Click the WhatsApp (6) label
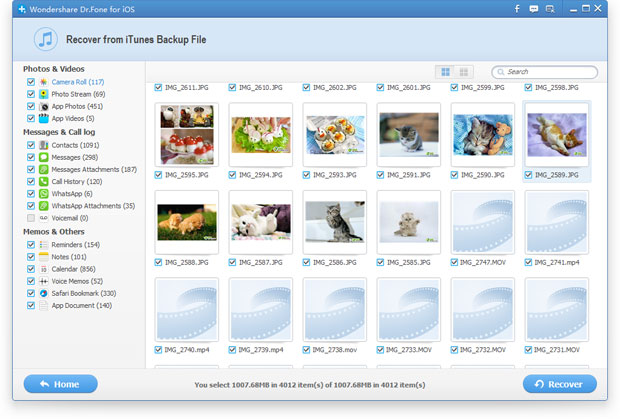Screen dimensions: 620x419 click(72, 194)
